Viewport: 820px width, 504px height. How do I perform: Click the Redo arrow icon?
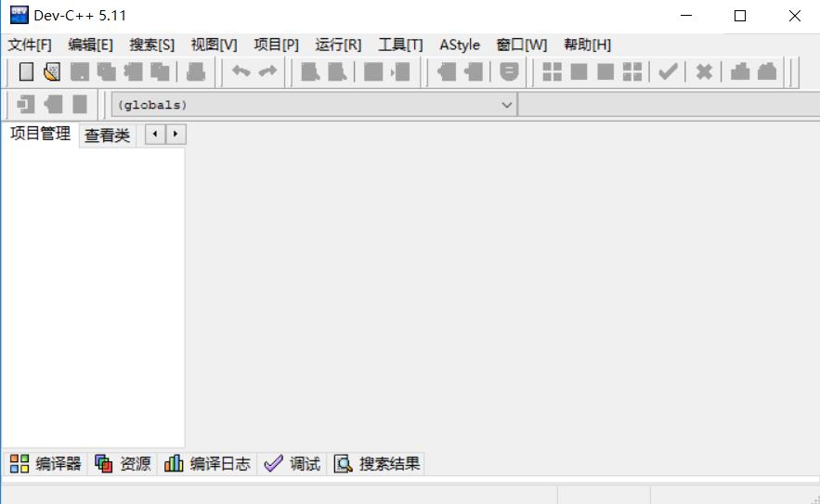[267, 71]
